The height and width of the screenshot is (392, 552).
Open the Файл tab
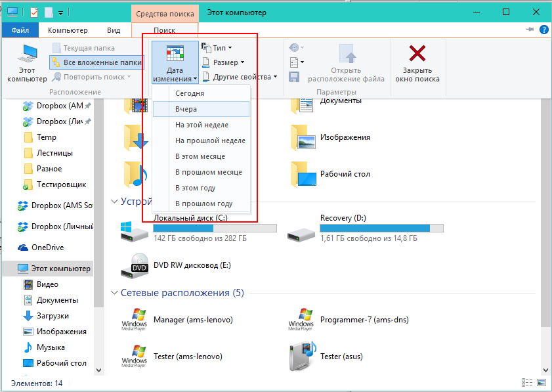[20, 30]
